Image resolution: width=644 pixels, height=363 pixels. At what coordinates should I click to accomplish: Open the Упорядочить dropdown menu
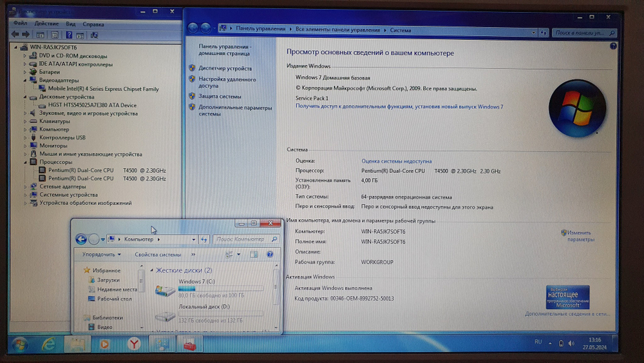click(x=102, y=255)
